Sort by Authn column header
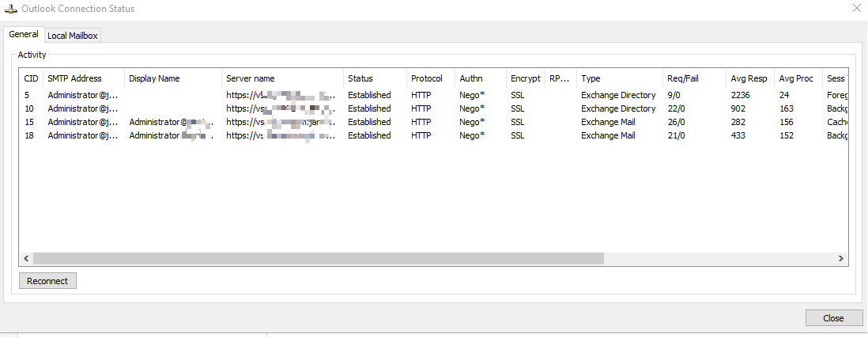The height and width of the screenshot is (338, 868). coord(481,78)
